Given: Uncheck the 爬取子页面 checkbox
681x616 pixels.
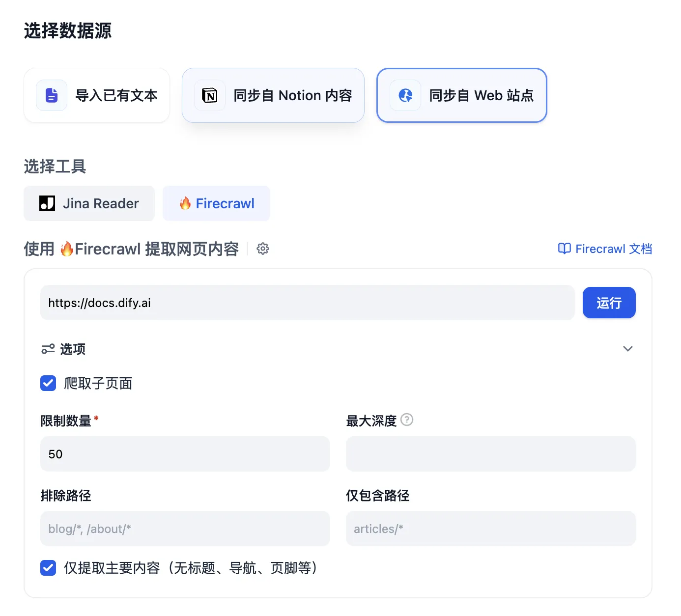Looking at the screenshot, I should pyautogui.click(x=48, y=383).
